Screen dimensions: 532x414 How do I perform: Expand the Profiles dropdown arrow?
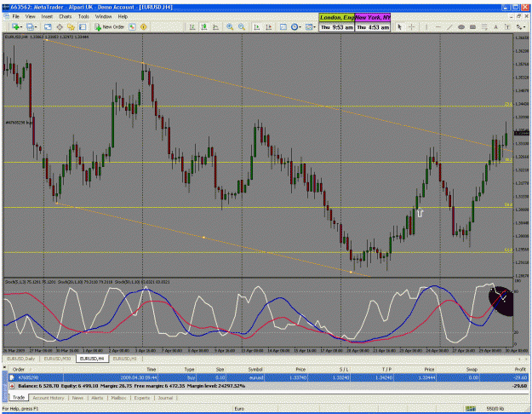pos(35,27)
